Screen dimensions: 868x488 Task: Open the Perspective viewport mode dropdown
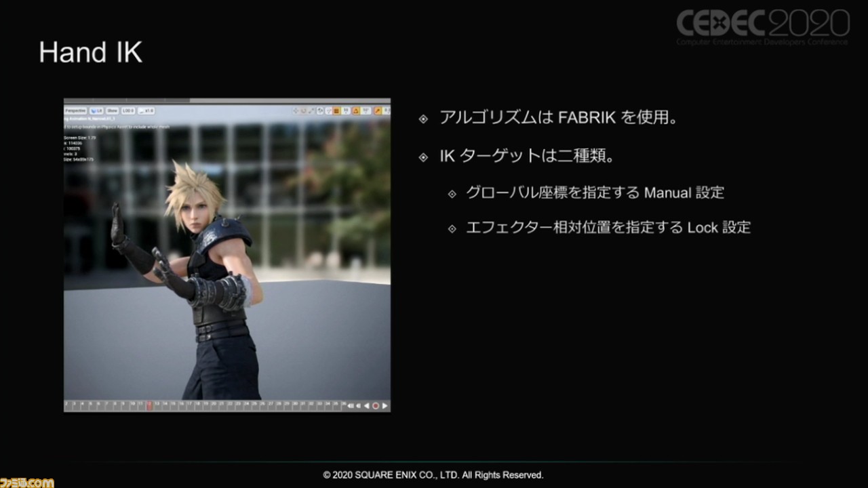pyautogui.click(x=75, y=110)
